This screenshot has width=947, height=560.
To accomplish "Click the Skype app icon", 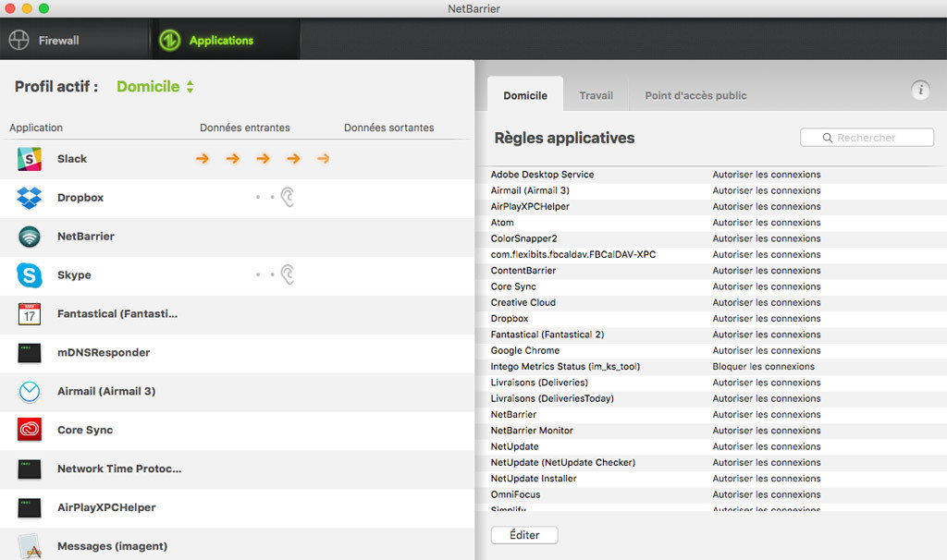I will point(29,275).
